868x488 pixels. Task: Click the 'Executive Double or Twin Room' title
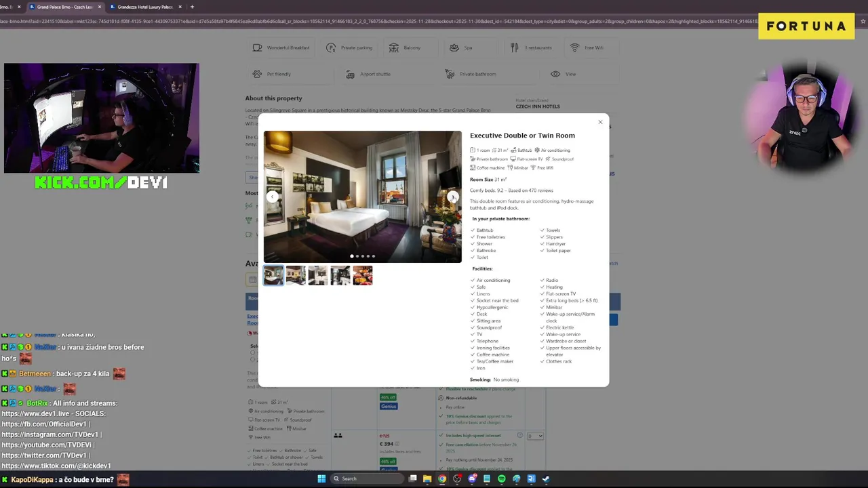(522, 136)
